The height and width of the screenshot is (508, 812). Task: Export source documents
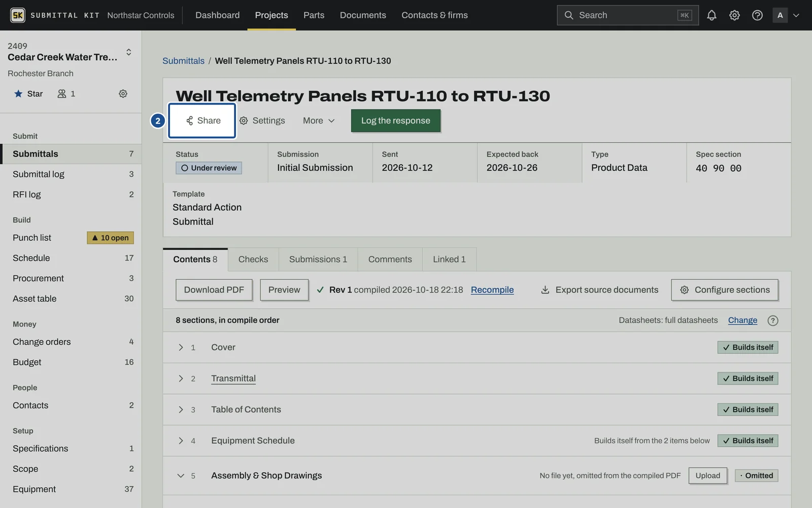click(599, 290)
